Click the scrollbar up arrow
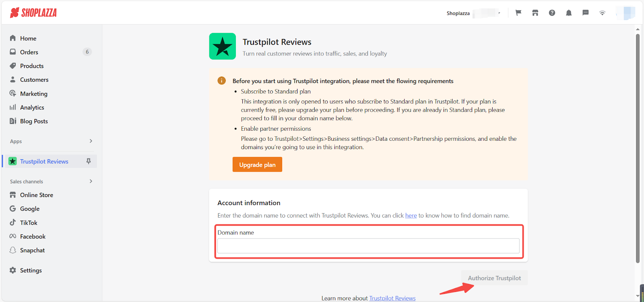 pyautogui.click(x=638, y=29)
